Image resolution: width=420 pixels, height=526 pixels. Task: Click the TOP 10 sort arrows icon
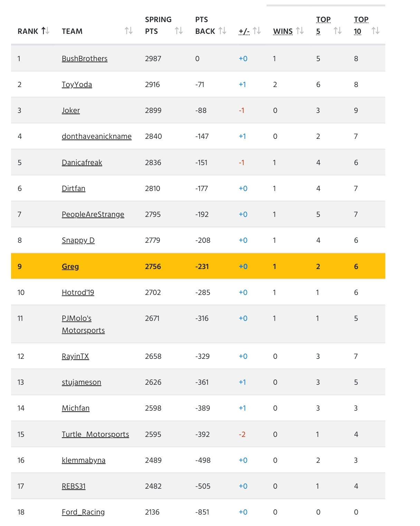(x=375, y=31)
